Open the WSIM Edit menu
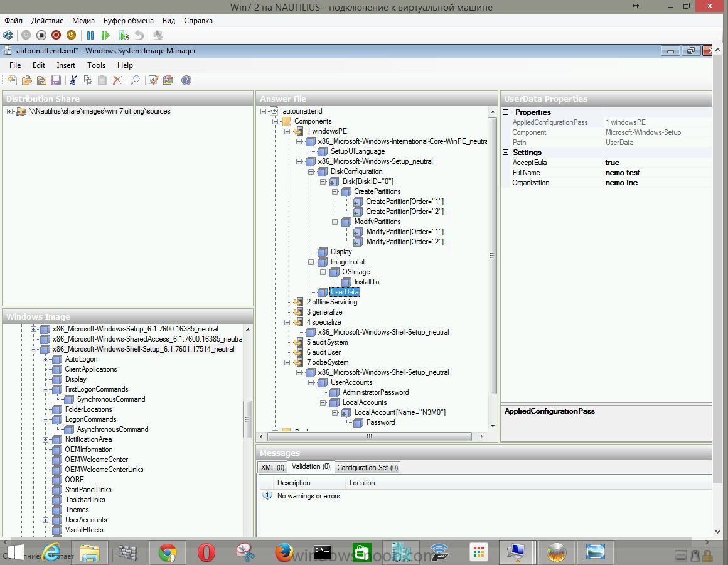The image size is (728, 565). pos(38,65)
